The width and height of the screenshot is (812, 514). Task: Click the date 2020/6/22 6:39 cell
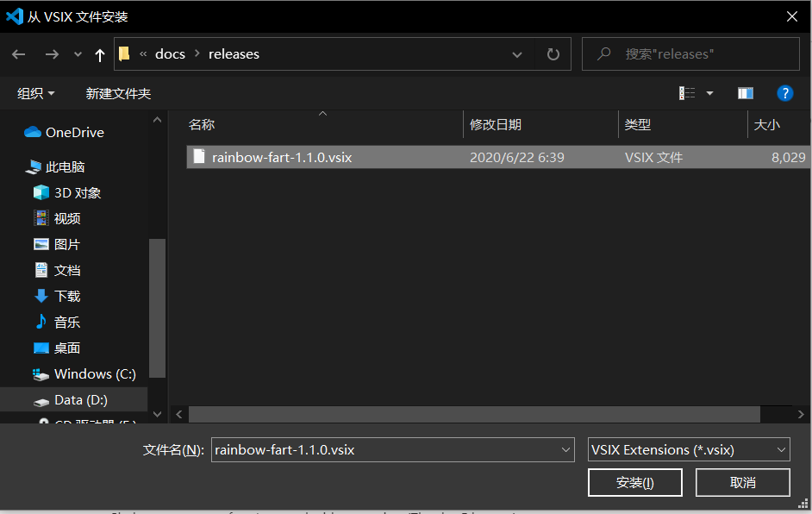tap(517, 157)
